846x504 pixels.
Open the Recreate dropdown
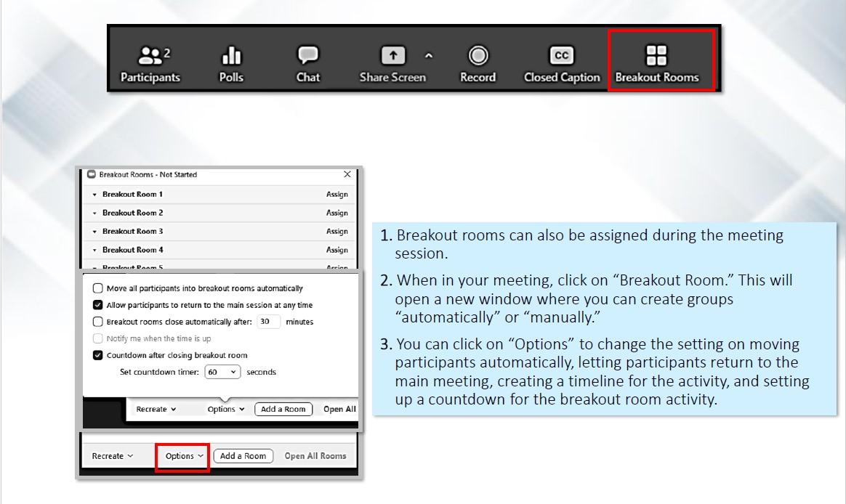pyautogui.click(x=111, y=456)
